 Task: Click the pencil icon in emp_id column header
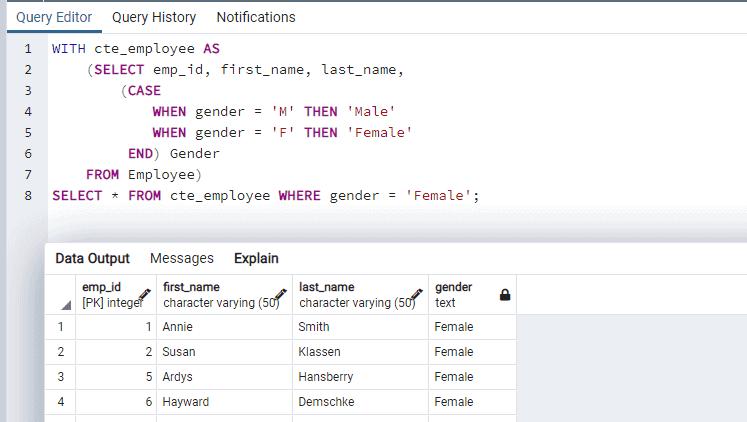145,295
